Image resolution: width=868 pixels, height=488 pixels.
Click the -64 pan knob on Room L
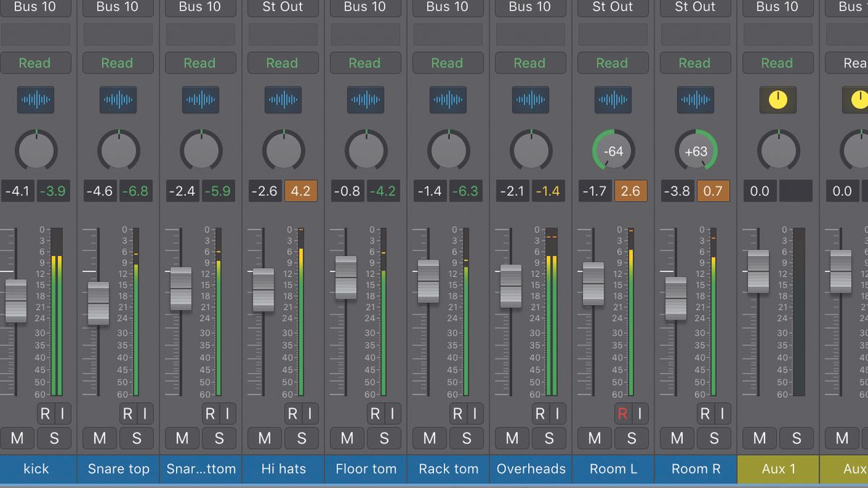[613, 150]
